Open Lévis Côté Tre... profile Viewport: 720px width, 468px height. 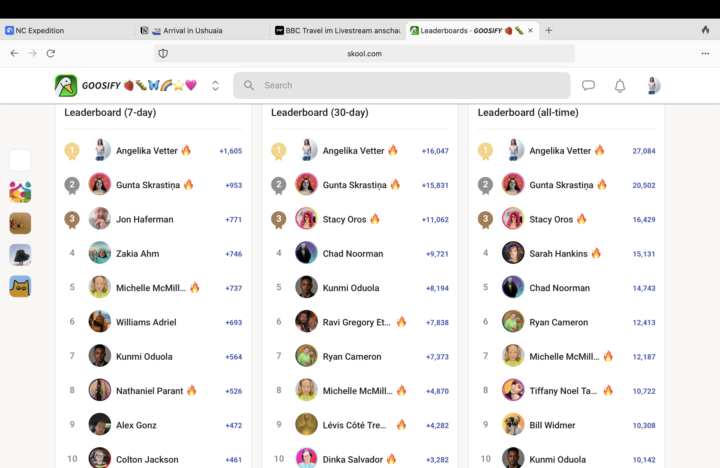pyautogui.click(x=354, y=425)
